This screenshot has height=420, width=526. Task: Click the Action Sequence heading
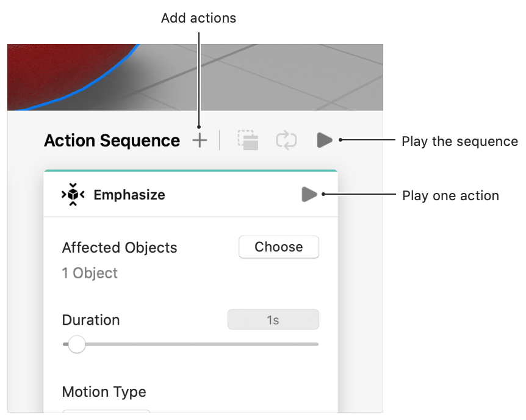pyautogui.click(x=112, y=141)
